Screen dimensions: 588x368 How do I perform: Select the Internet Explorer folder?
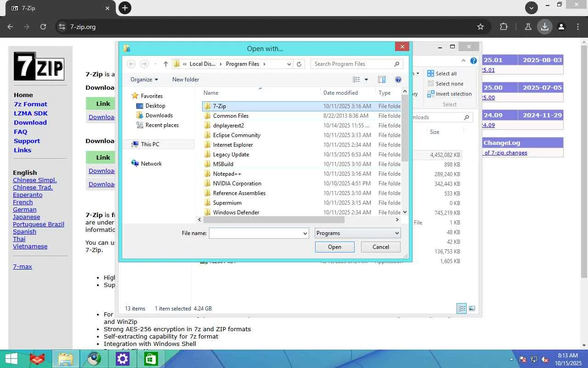click(x=301, y=145)
